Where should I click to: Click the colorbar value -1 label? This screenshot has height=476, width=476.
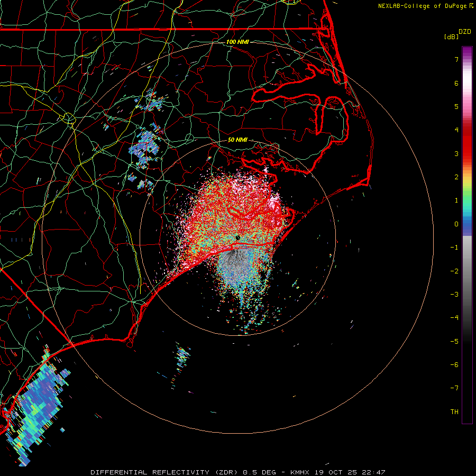click(x=454, y=248)
